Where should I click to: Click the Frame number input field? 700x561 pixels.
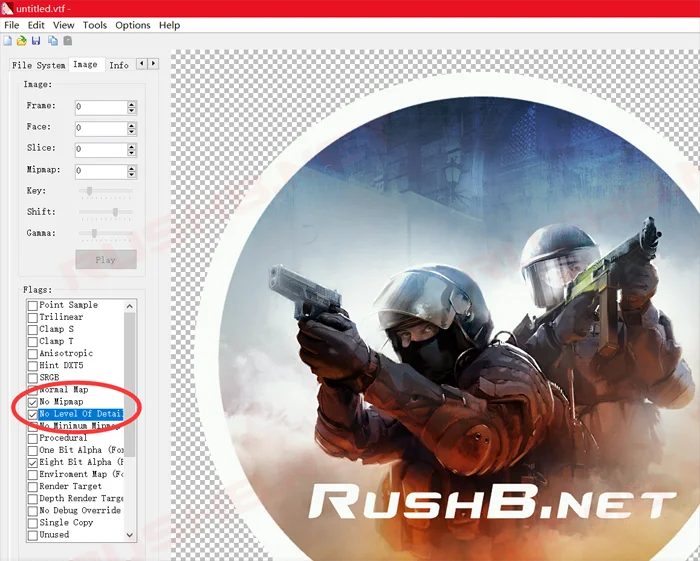(101, 107)
